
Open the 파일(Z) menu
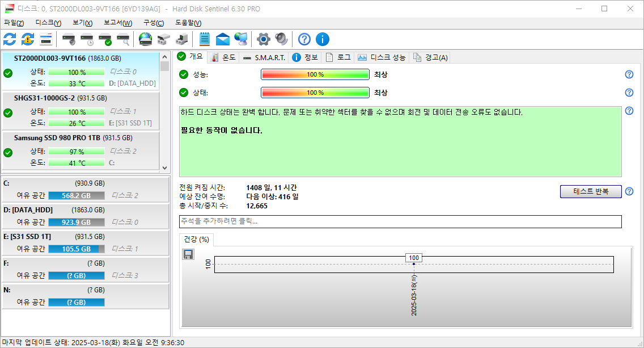coord(14,23)
